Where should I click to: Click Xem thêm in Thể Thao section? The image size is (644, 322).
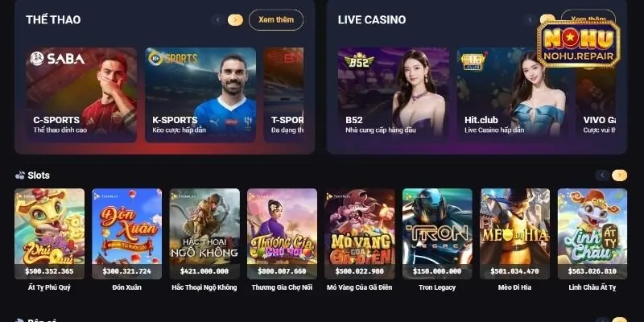(x=276, y=19)
